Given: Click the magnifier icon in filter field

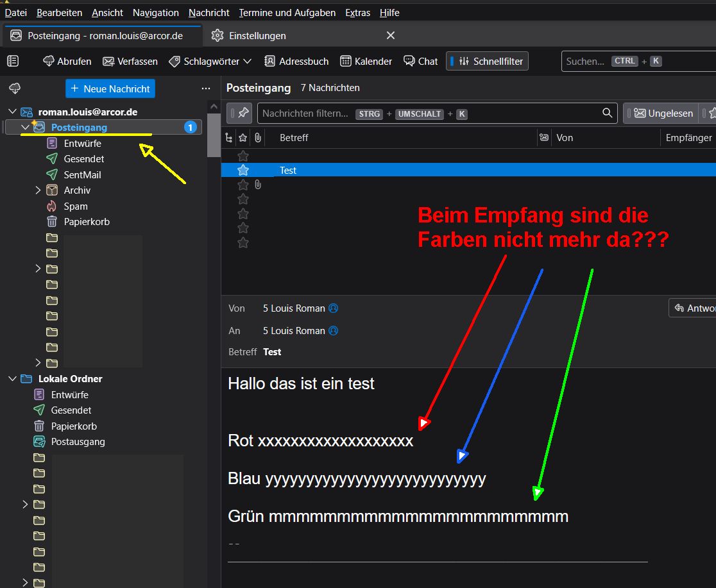Looking at the screenshot, I should tap(607, 113).
